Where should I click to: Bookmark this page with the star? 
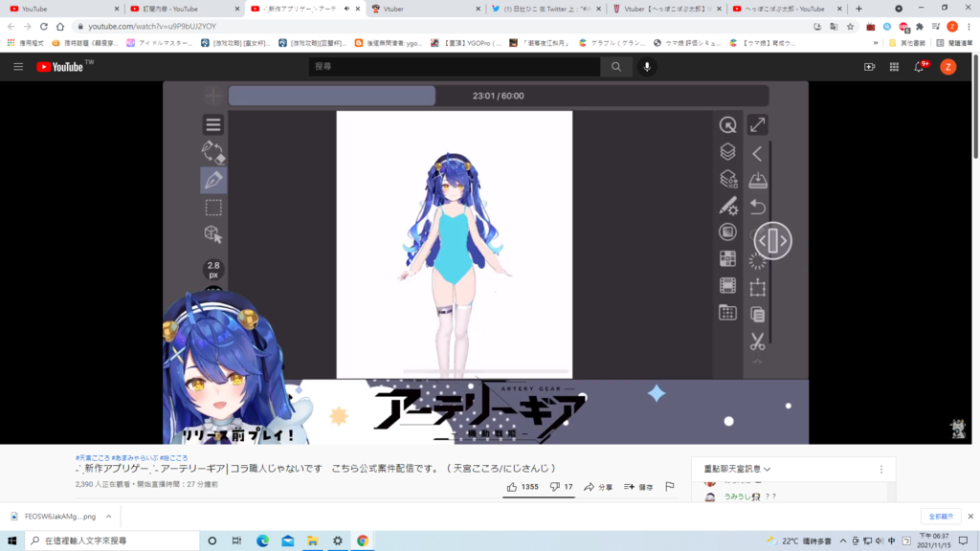(x=850, y=27)
